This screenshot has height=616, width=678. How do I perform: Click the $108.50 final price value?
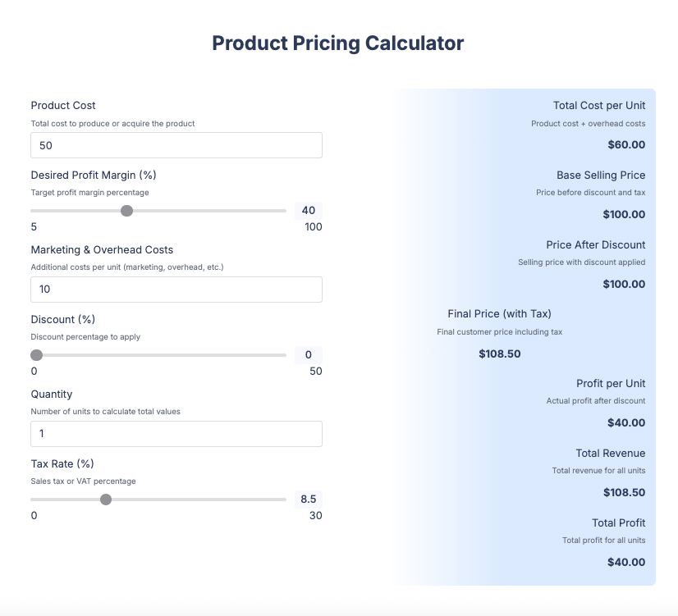point(501,354)
